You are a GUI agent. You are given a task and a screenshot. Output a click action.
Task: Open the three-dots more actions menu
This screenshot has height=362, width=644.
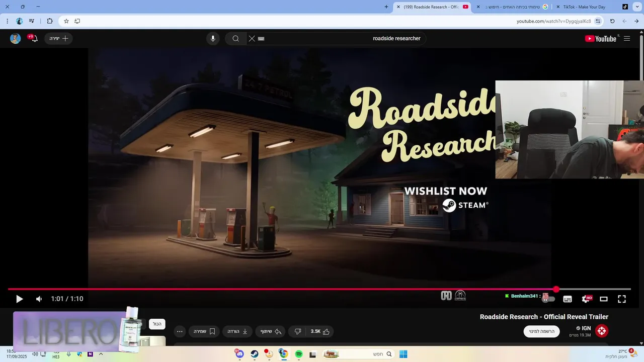click(x=180, y=331)
